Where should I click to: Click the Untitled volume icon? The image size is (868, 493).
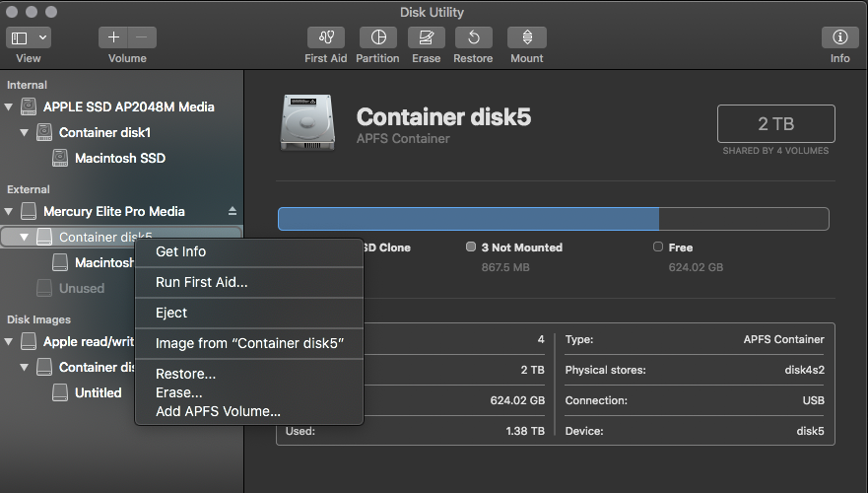point(60,392)
